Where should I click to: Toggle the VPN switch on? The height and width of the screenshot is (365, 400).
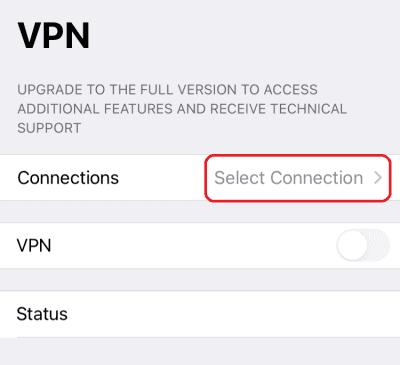(x=363, y=245)
